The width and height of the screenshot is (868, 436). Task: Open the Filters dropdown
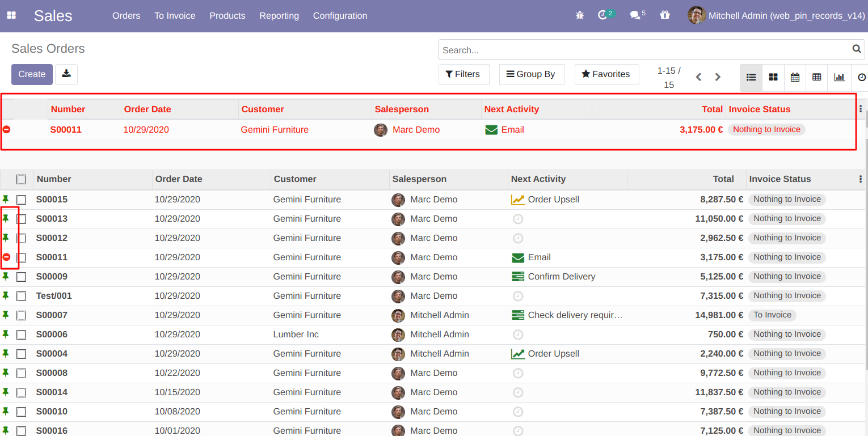(x=464, y=74)
